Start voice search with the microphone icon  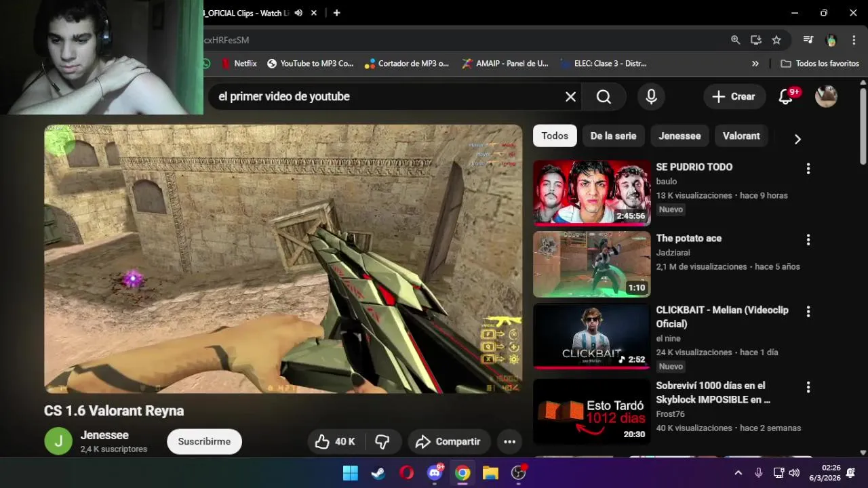pos(651,97)
